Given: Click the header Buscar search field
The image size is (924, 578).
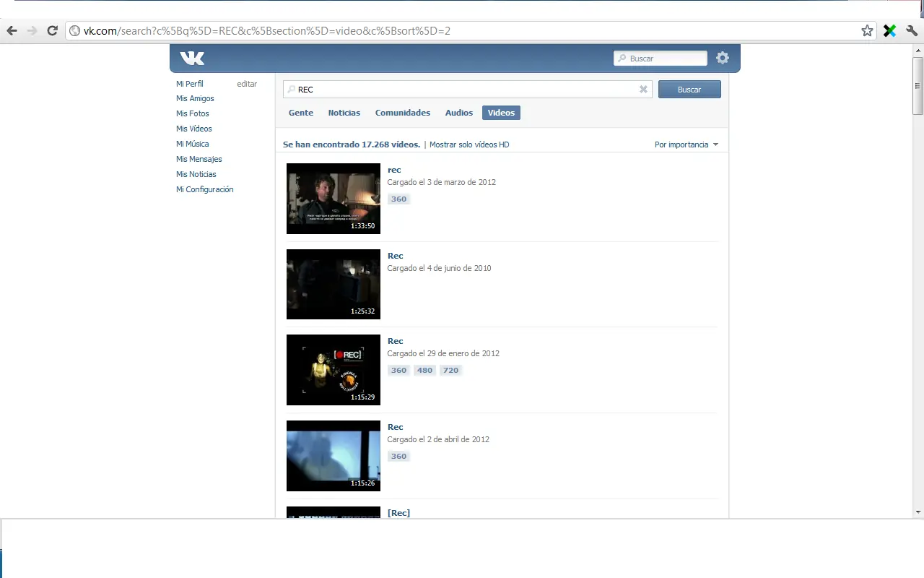Looking at the screenshot, I should (661, 59).
